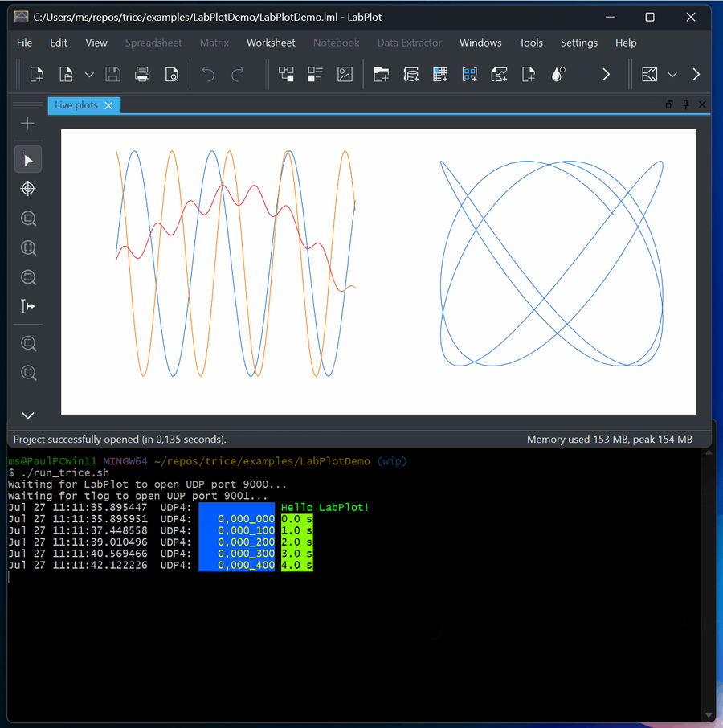Click the '0,000_400' value in terminal

tap(246, 565)
